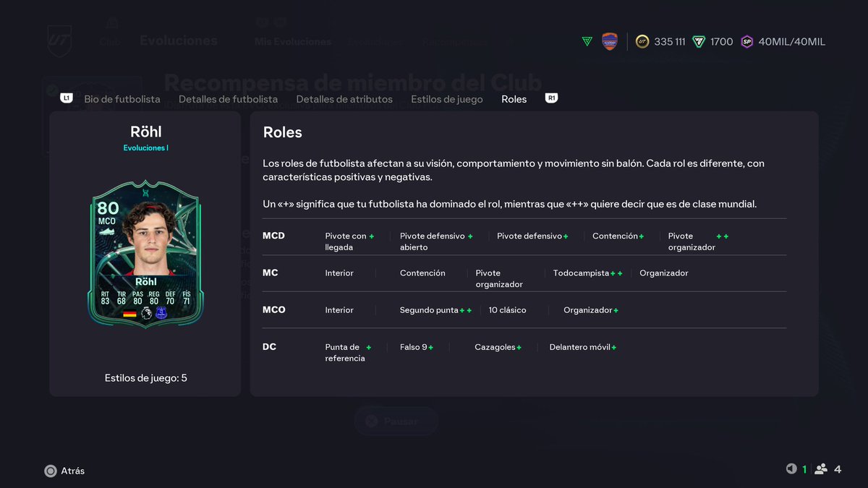Click the dimmed Pausar button
The width and height of the screenshot is (868, 488).
click(x=396, y=421)
